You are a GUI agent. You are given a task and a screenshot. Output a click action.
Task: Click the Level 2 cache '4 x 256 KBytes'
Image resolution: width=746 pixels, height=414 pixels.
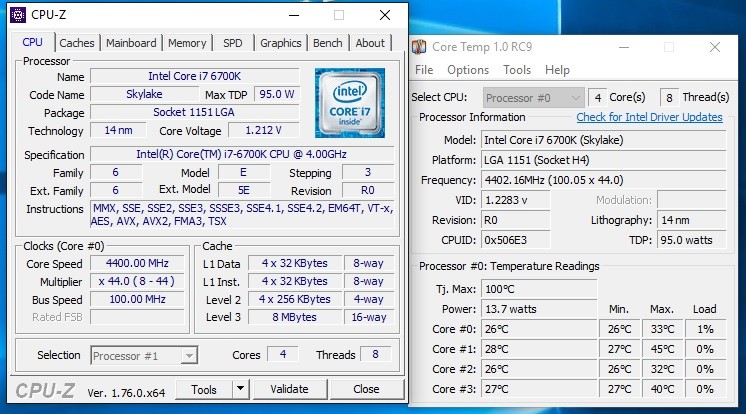click(294, 299)
